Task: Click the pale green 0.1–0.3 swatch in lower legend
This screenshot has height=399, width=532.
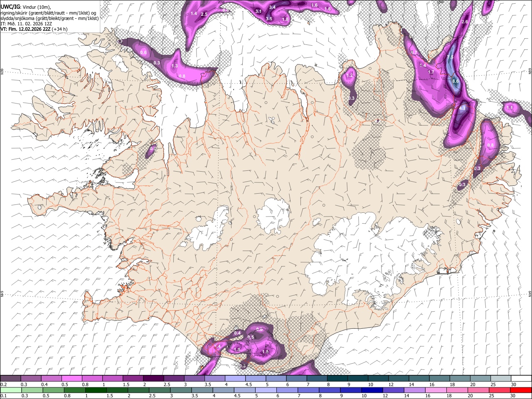Action: (x=10, y=390)
